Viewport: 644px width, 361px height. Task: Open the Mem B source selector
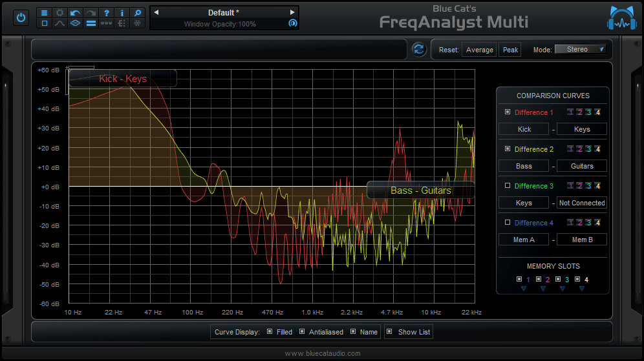[581, 240]
